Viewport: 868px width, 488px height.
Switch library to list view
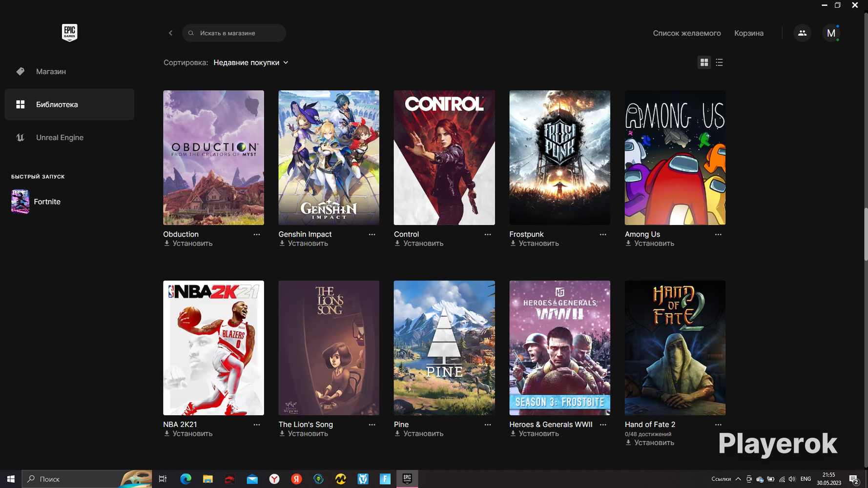(719, 62)
